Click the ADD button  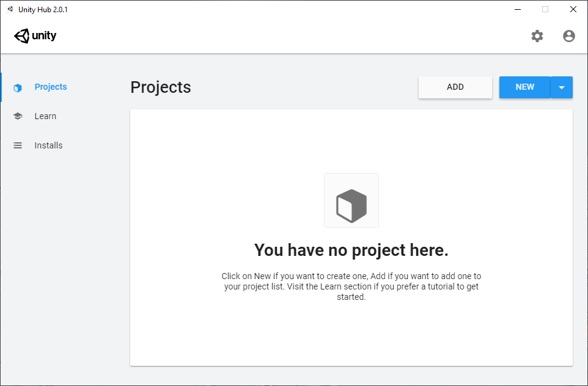click(455, 87)
